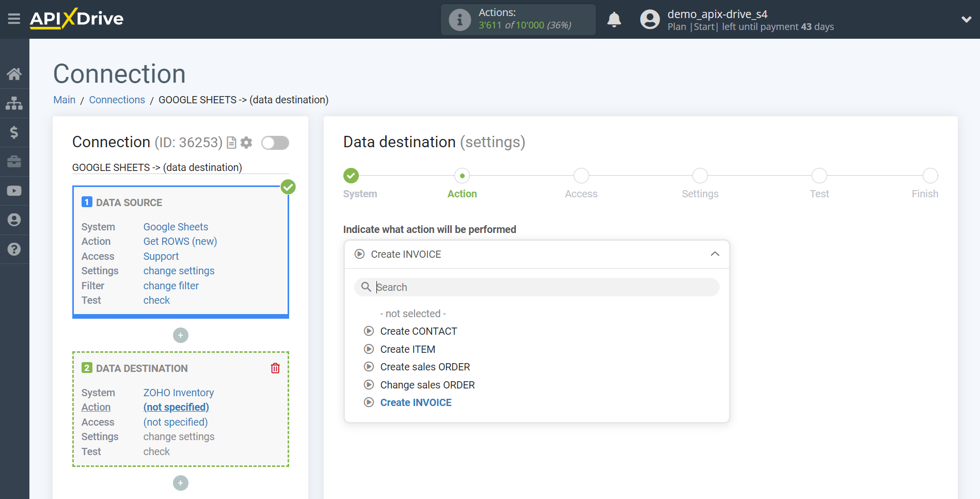Click change settings in Data Source
Screen dimensions: 980x499
[x=179, y=271]
